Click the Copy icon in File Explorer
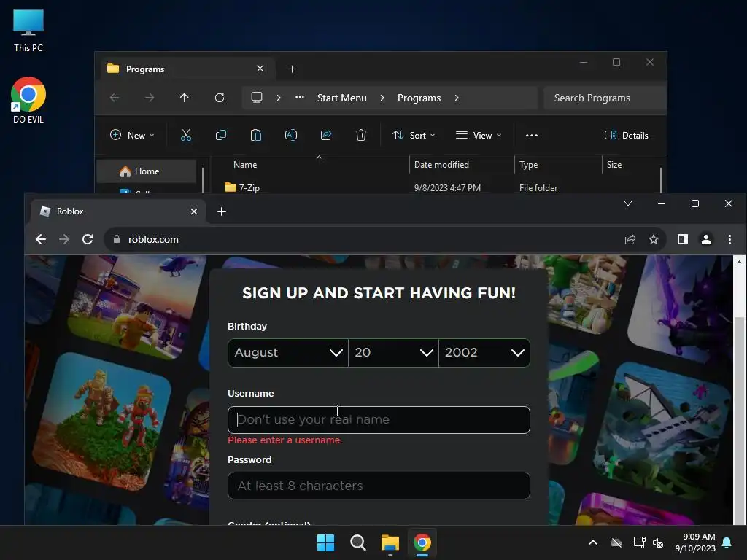This screenshot has width=747, height=560. [221, 135]
